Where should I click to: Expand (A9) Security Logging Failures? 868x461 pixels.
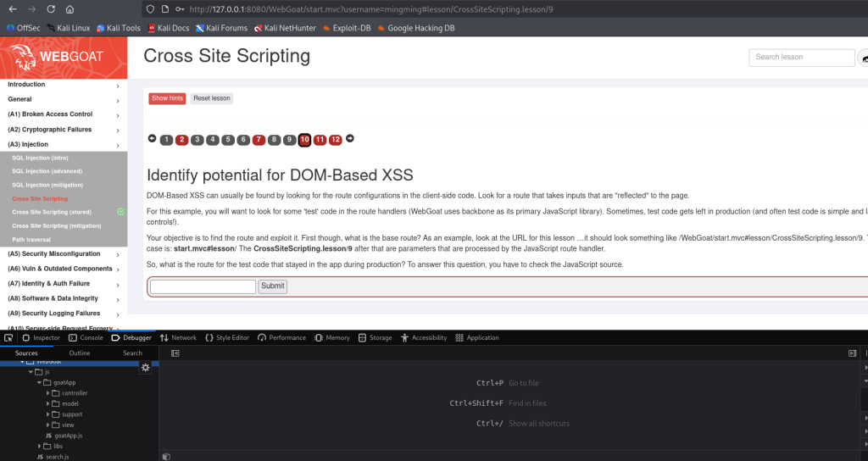(64, 314)
